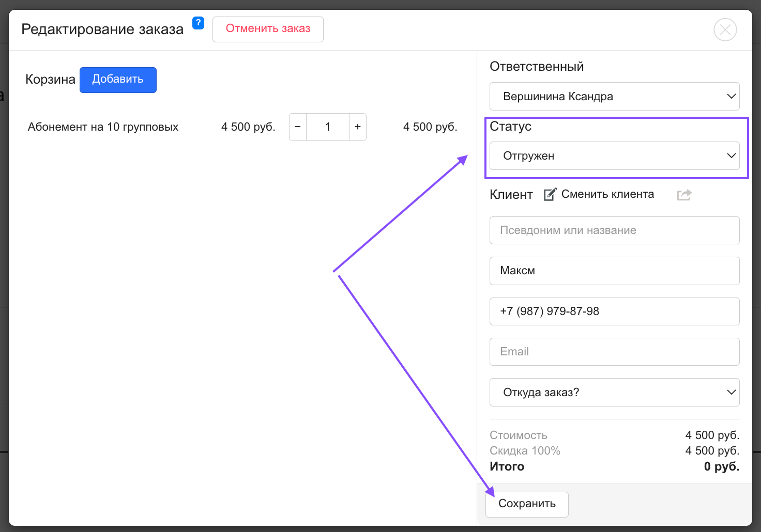This screenshot has height=532, width=761.
Task: Focus the Псевдоним или название field
Action: (614, 230)
